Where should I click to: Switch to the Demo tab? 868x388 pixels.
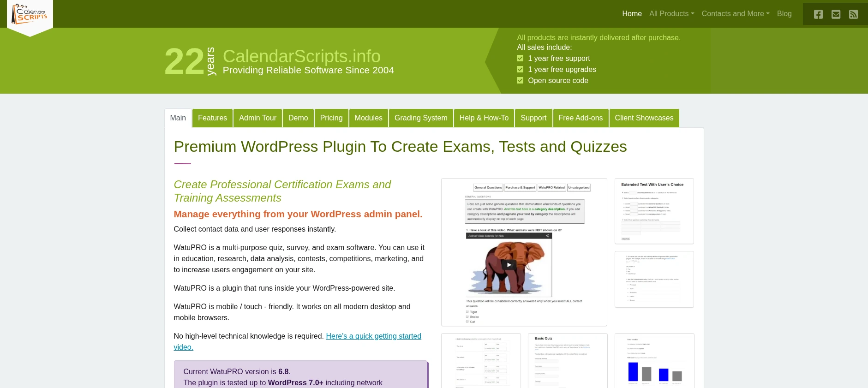click(298, 118)
